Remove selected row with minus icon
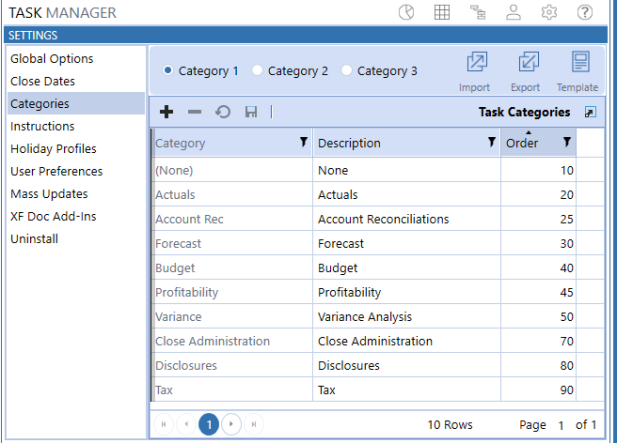The width and height of the screenshot is (617, 443). (194, 112)
